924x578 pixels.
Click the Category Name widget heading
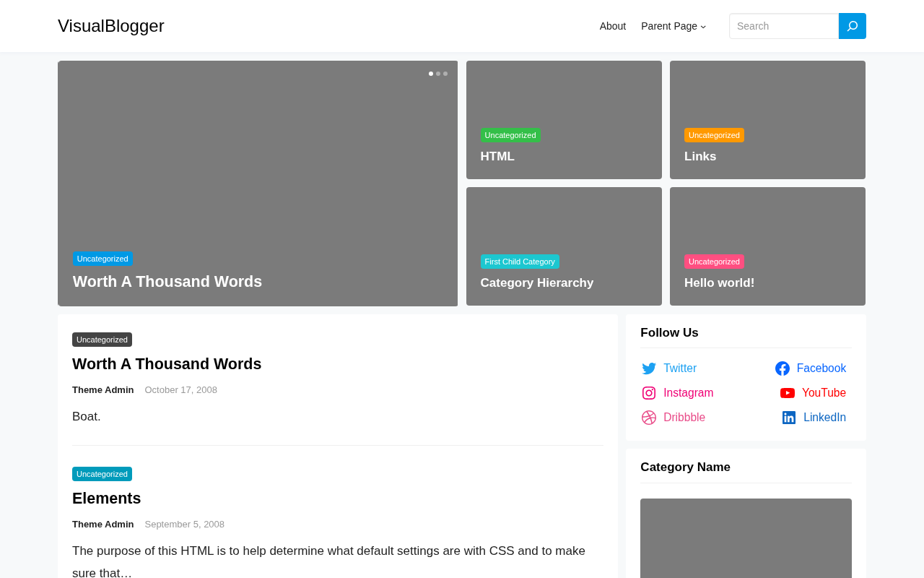[685, 467]
